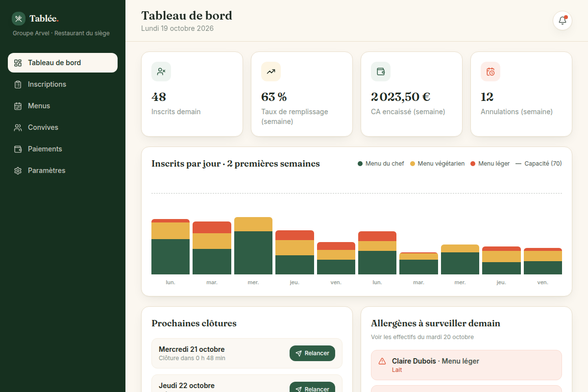This screenshot has width=588, height=392.
Task: Click the Lait allergen label
Action: click(x=397, y=370)
